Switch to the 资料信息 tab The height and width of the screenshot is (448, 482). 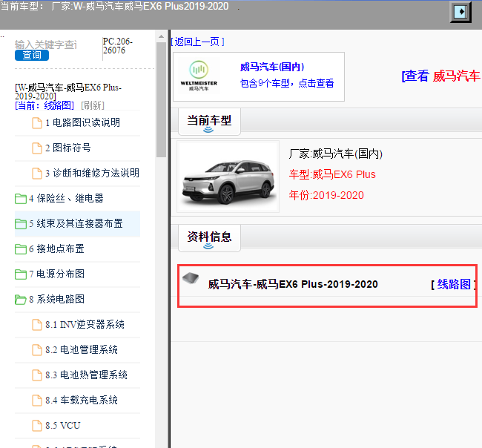[x=209, y=238]
